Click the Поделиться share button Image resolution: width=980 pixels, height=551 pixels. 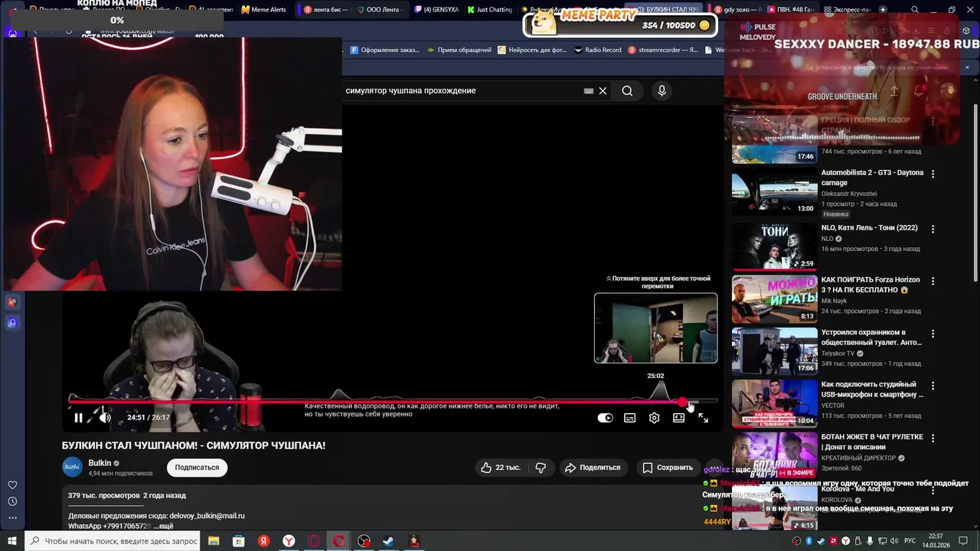point(593,468)
